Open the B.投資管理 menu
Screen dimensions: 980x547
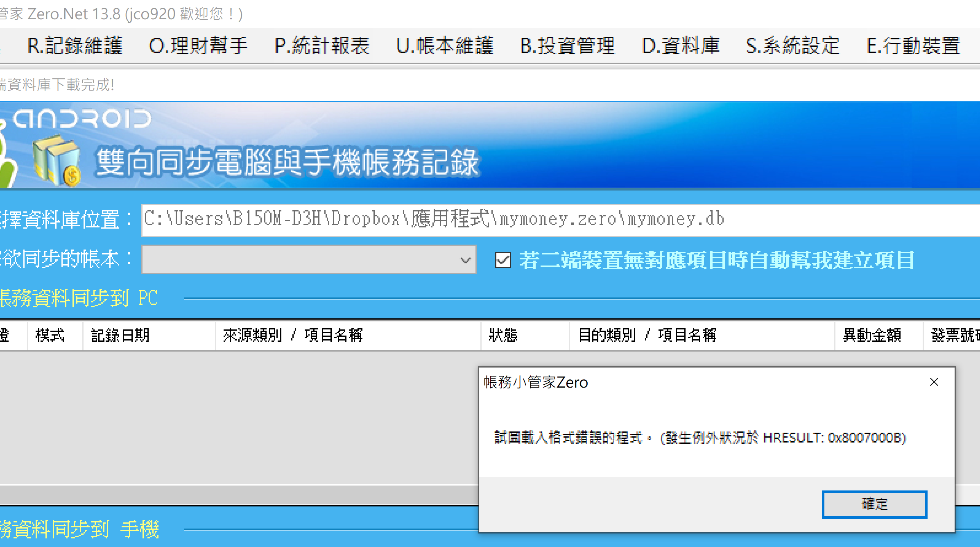[568, 45]
